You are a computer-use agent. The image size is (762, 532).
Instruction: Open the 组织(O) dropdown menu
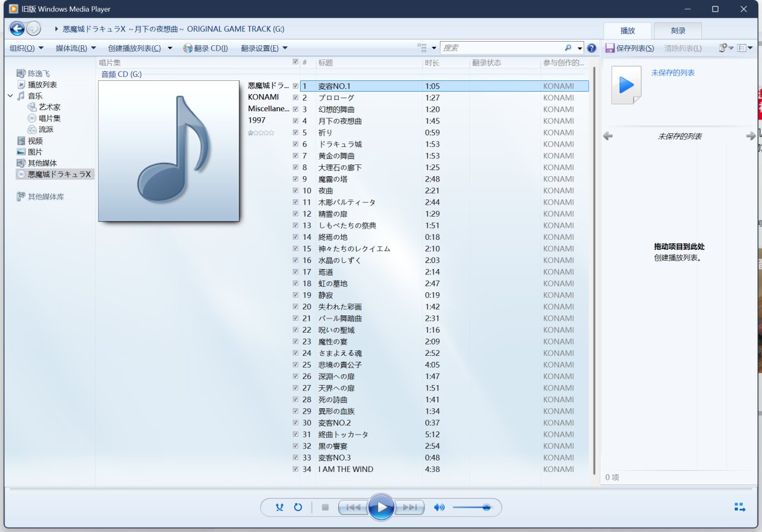coord(27,48)
